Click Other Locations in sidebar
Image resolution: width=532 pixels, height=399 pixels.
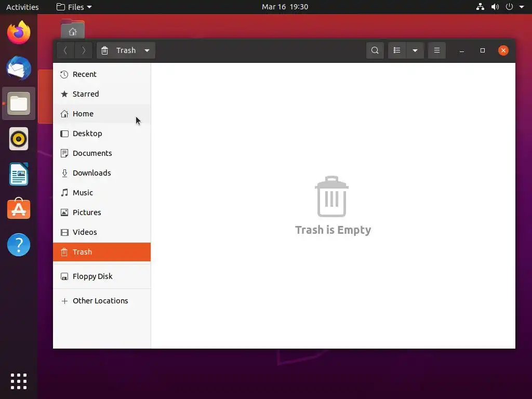[102, 301]
